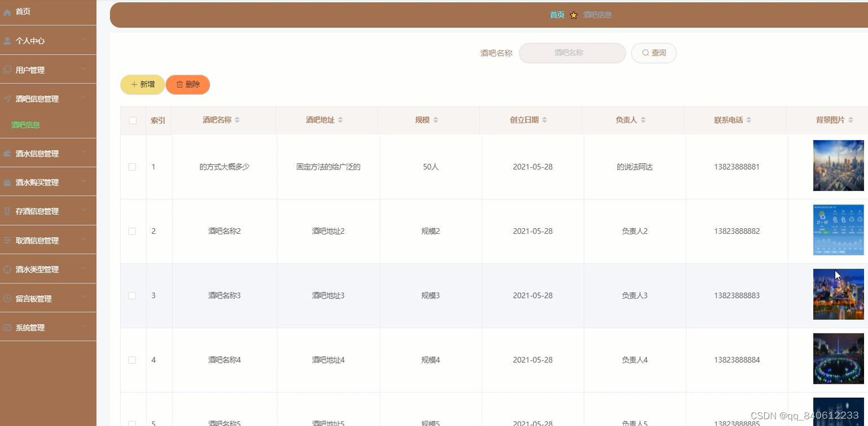Collapse the 酒吧信息管理 section
The height and width of the screenshot is (426, 868).
tap(83, 97)
